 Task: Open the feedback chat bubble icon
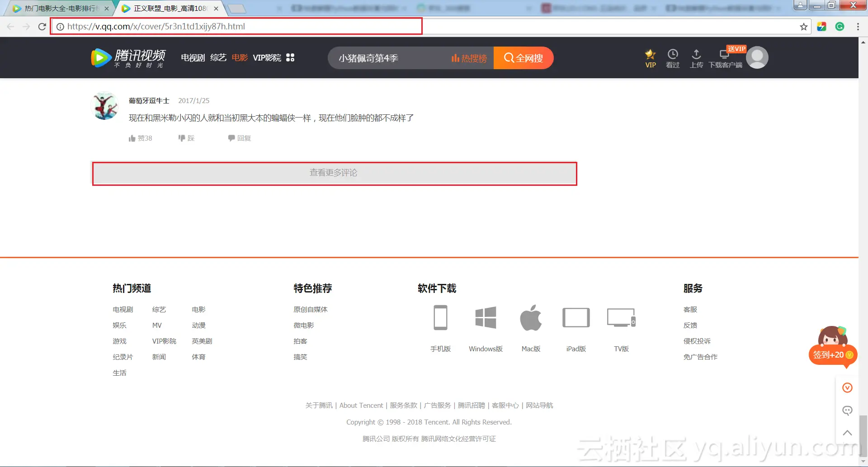[848, 410]
